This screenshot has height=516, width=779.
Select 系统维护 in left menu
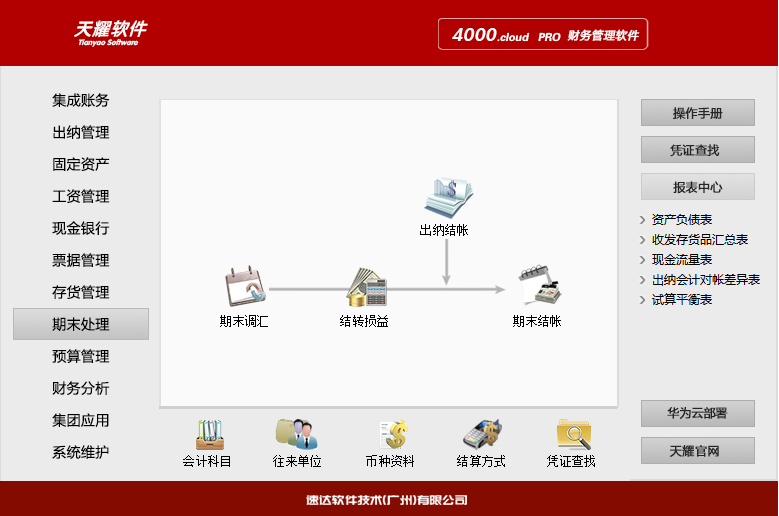pos(80,452)
